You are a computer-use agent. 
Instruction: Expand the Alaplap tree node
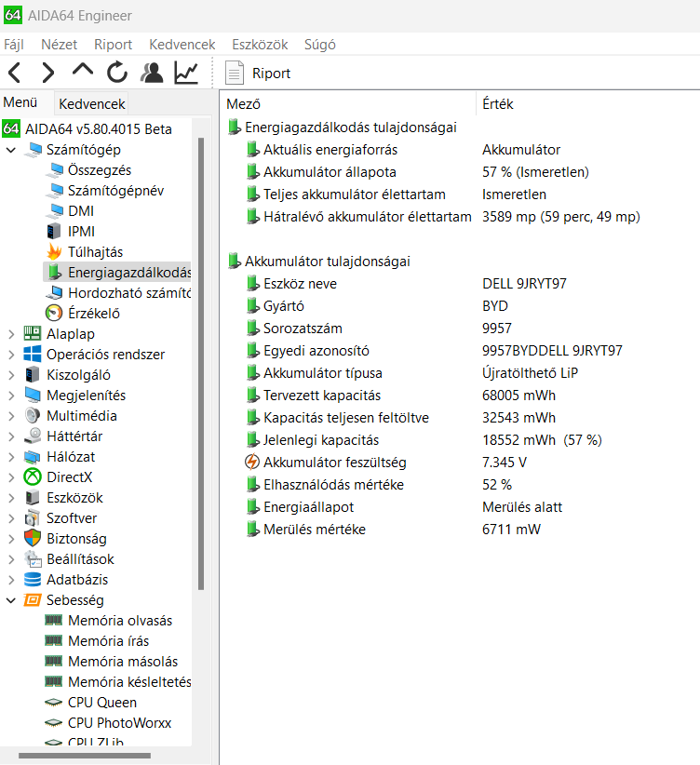pyautogui.click(x=11, y=334)
